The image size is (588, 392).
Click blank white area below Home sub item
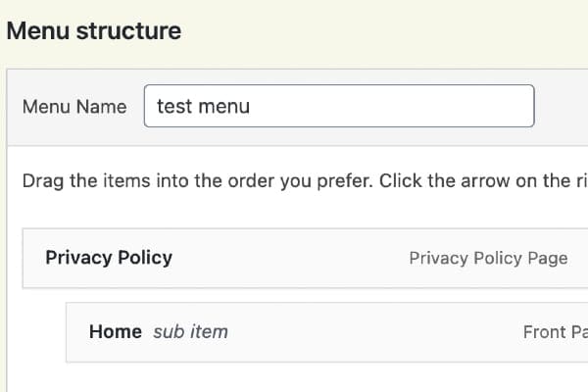(294, 377)
